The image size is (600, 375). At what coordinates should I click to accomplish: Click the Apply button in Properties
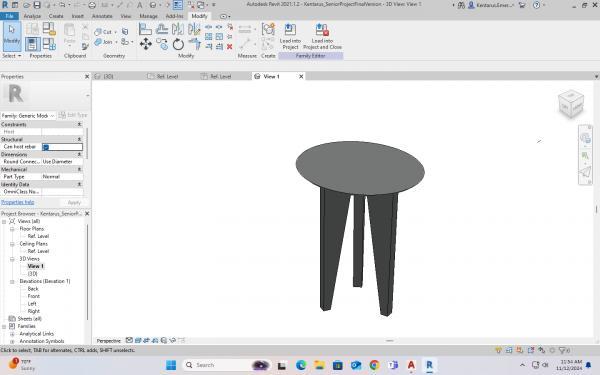tap(74, 202)
